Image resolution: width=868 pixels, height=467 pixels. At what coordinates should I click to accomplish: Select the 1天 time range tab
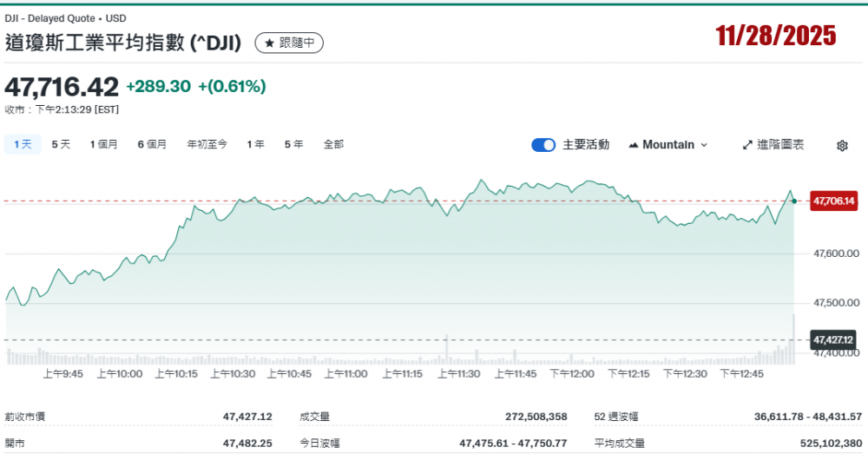[x=23, y=144]
